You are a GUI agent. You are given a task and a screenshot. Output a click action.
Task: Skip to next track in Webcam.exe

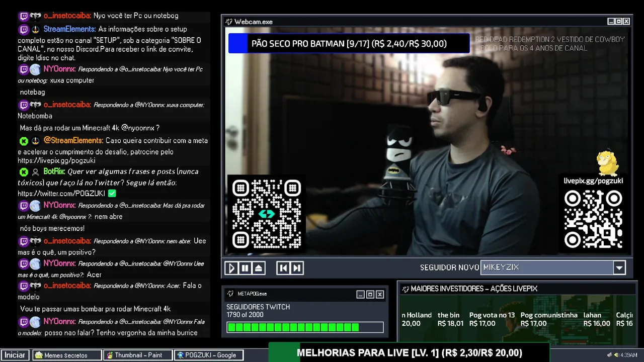click(297, 268)
